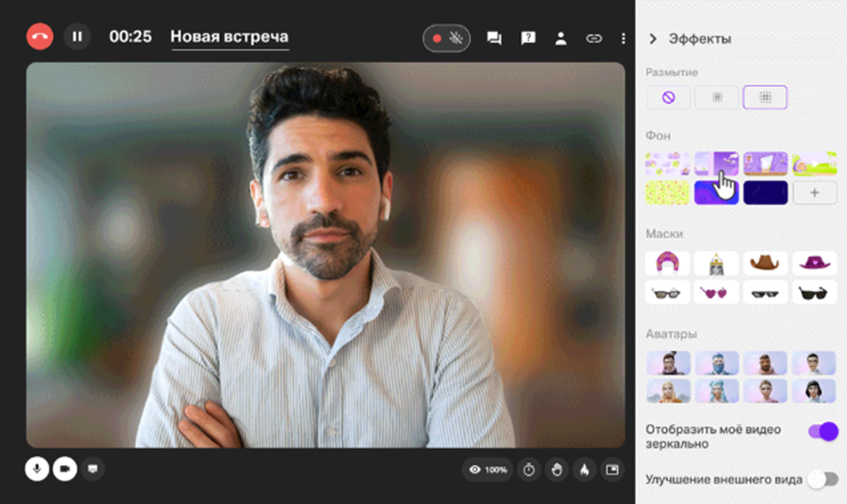Click the flame reactions icon

(584, 470)
